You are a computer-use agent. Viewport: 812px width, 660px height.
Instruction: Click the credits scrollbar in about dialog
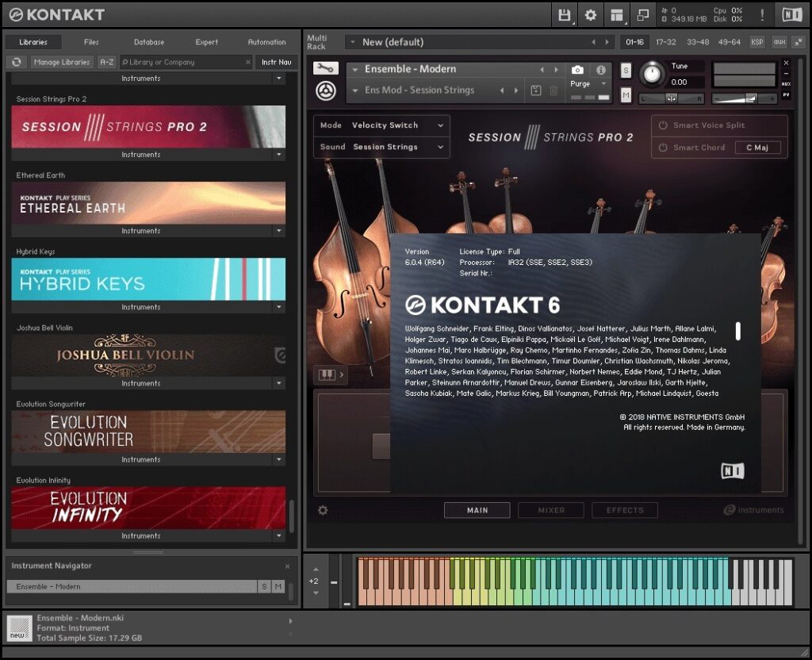738,331
